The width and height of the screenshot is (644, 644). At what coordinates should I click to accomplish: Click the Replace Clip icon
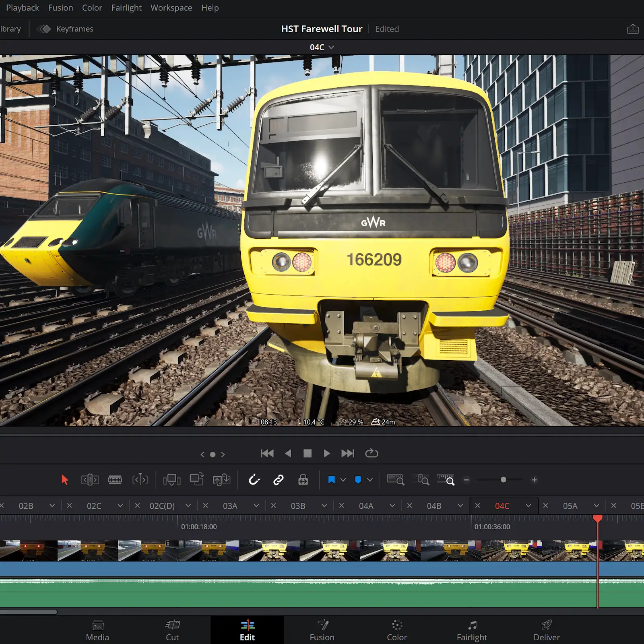click(221, 480)
